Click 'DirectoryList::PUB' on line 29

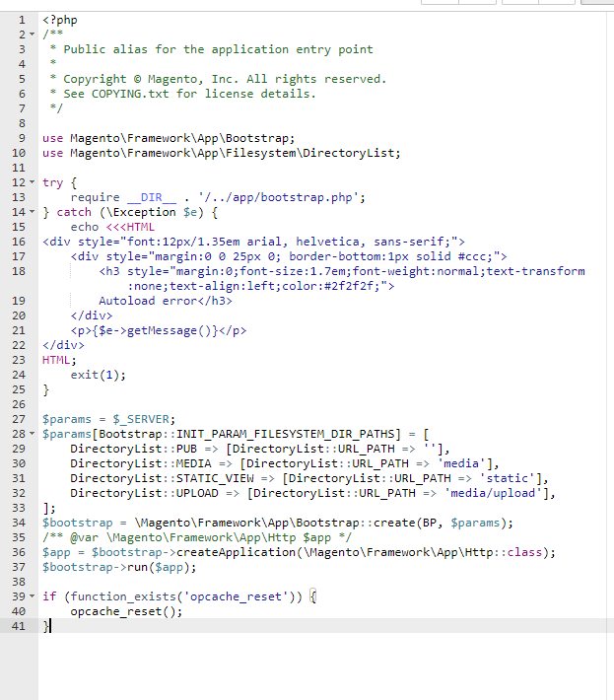133,449
